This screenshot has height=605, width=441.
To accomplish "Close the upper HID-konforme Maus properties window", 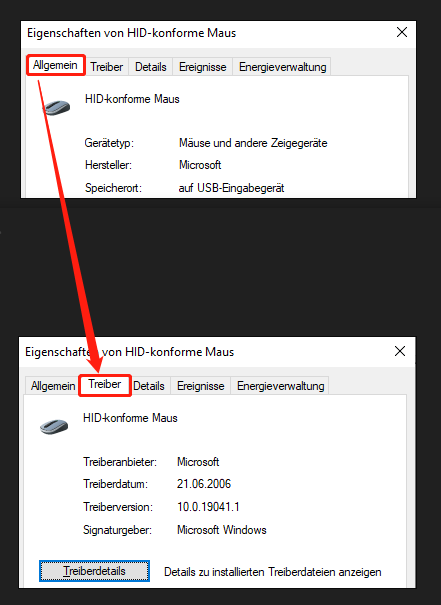I will click(x=402, y=32).
